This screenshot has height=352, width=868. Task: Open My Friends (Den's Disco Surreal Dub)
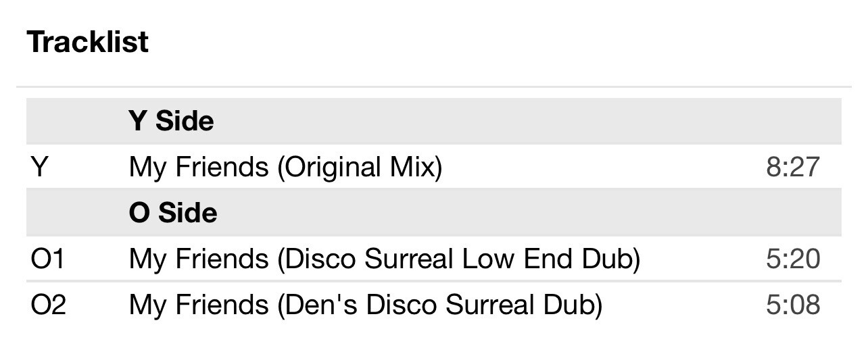(365, 305)
